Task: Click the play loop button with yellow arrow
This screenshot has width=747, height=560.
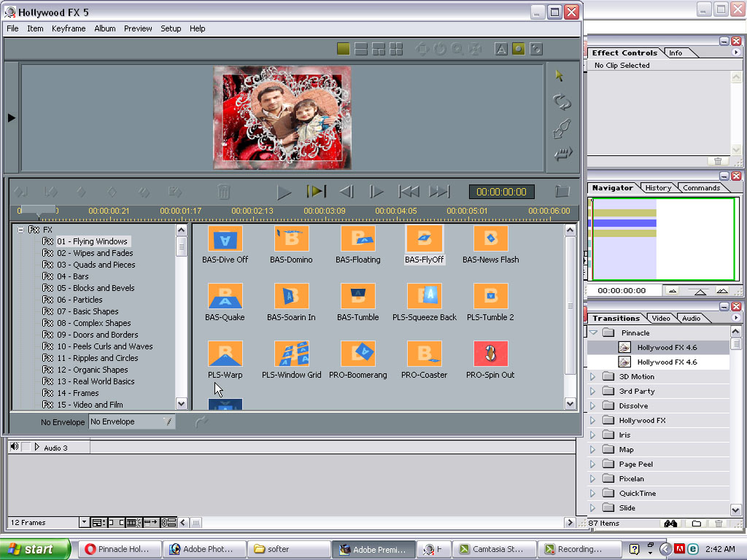Action: coord(316,192)
